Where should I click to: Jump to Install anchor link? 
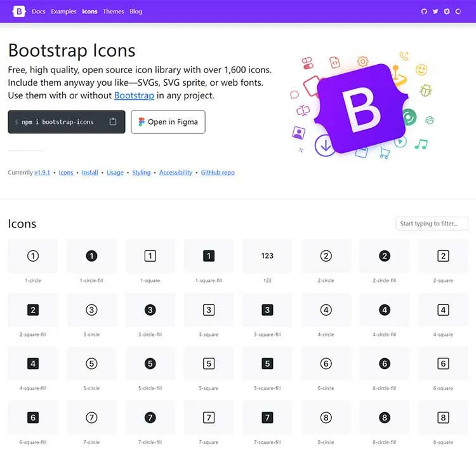[x=90, y=172]
